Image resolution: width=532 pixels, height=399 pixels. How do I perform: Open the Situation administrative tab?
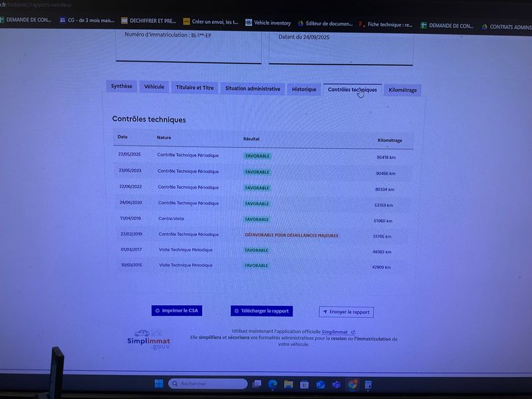[253, 88]
